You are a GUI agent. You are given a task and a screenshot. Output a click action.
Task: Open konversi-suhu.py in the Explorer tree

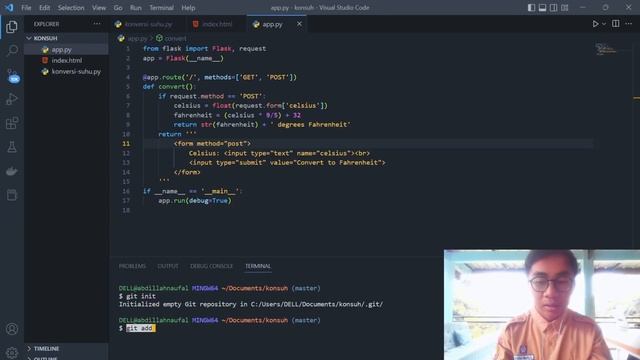[67, 71]
